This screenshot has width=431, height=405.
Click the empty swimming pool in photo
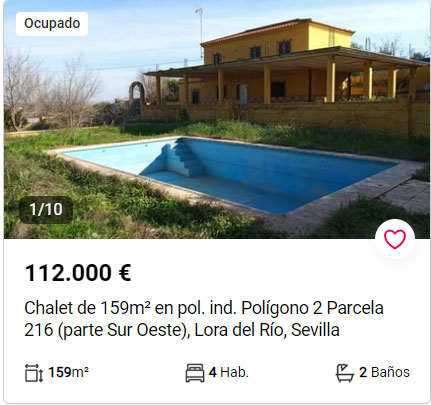click(230, 174)
